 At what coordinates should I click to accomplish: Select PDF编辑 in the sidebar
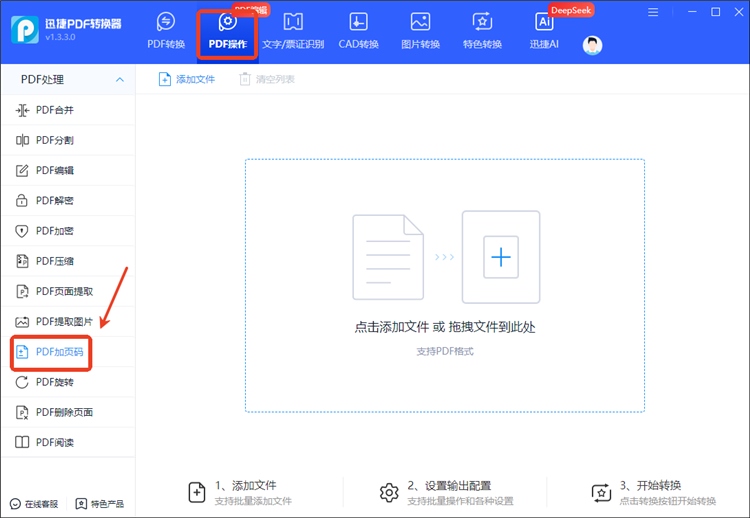click(68, 170)
